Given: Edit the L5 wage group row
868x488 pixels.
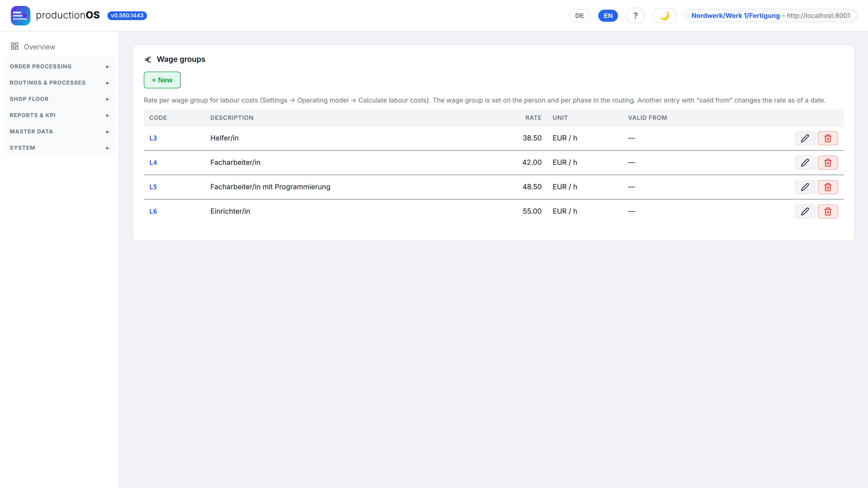Looking at the screenshot, I should pos(805,187).
